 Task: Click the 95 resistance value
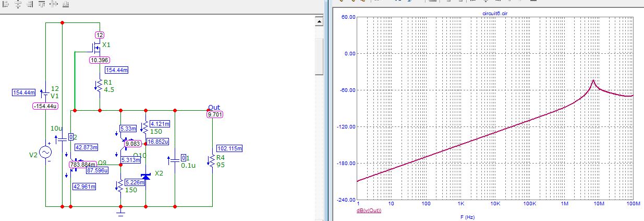click(x=220, y=164)
